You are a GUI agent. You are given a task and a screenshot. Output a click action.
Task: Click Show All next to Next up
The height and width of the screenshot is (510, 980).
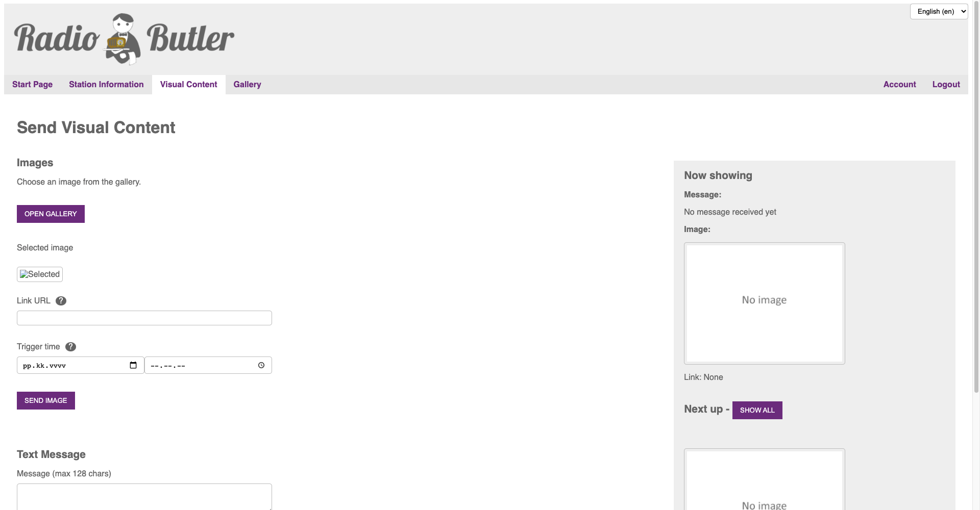[757, 410]
